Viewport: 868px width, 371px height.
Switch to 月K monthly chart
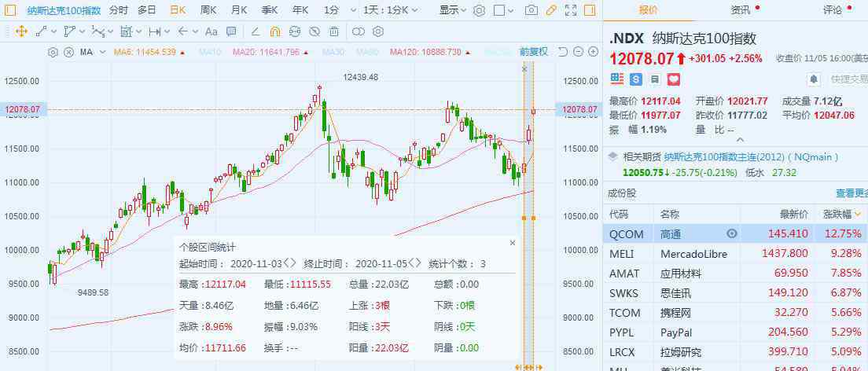(x=238, y=10)
